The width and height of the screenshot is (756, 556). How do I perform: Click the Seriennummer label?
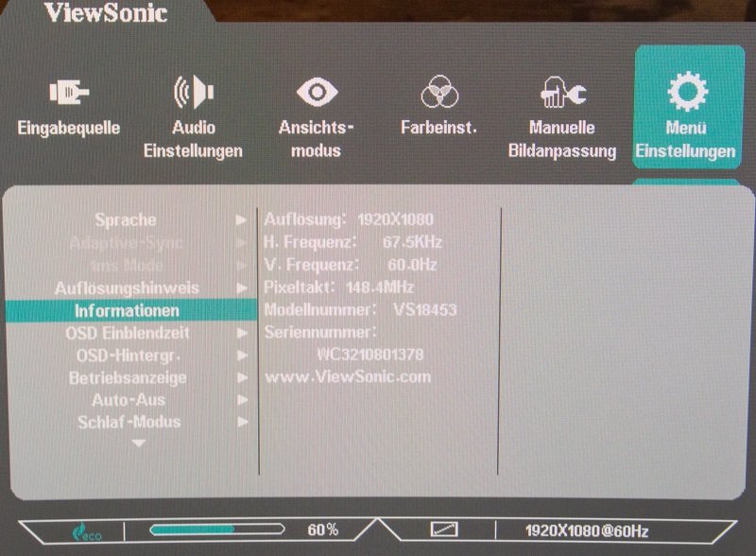pyautogui.click(x=320, y=332)
